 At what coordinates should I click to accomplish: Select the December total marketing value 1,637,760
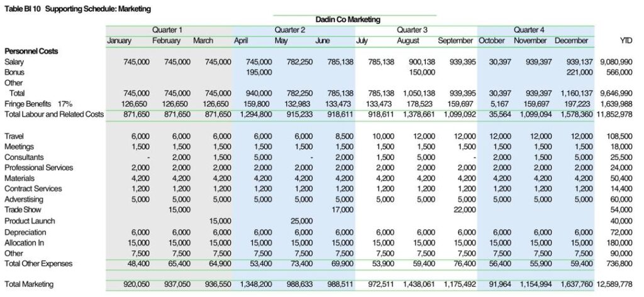[x=577, y=284]
